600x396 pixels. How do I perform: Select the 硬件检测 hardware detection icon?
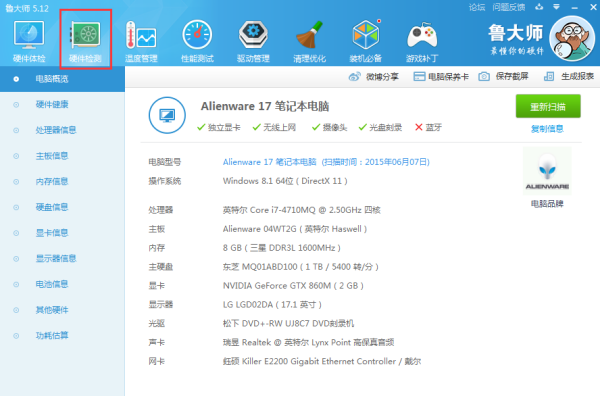tap(85, 35)
